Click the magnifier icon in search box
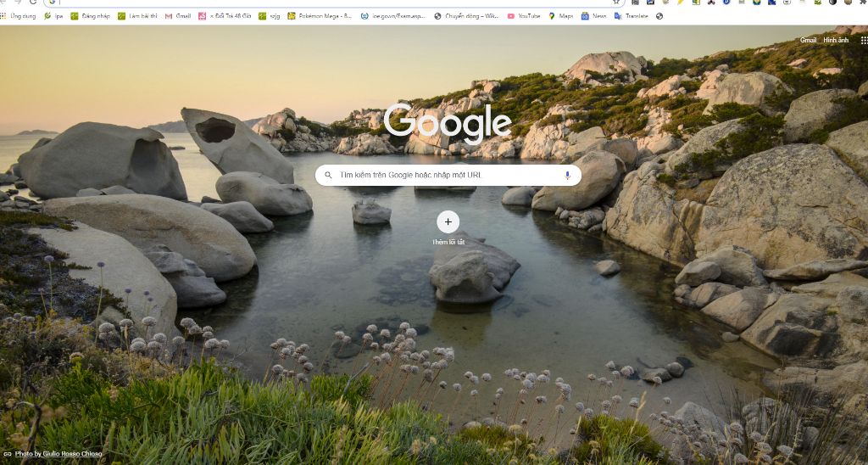868x465 pixels. coord(328,175)
